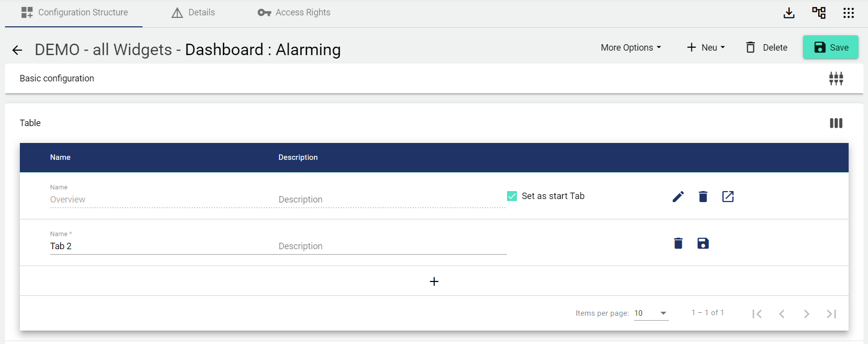The width and height of the screenshot is (868, 344).
Task: Open the Neu dropdown menu
Action: pyautogui.click(x=706, y=48)
